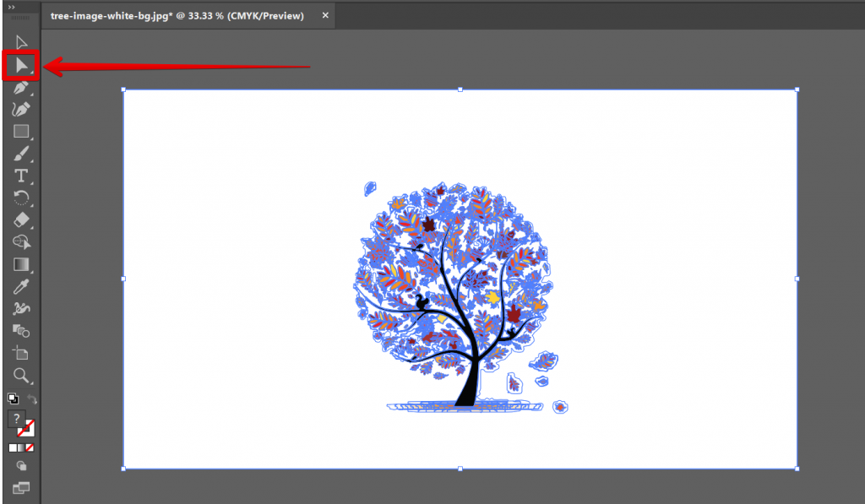Activate the Zoom tool
The image size is (865, 504).
coord(21,375)
